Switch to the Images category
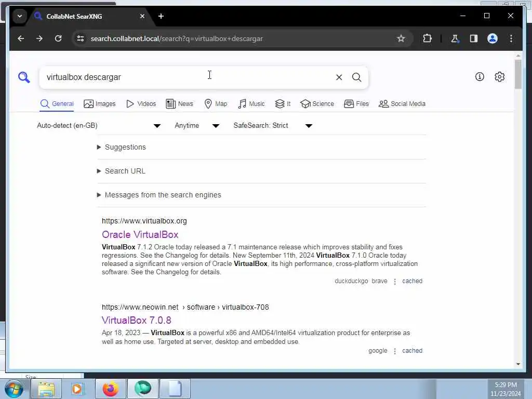The width and height of the screenshot is (532, 399). [x=99, y=104]
